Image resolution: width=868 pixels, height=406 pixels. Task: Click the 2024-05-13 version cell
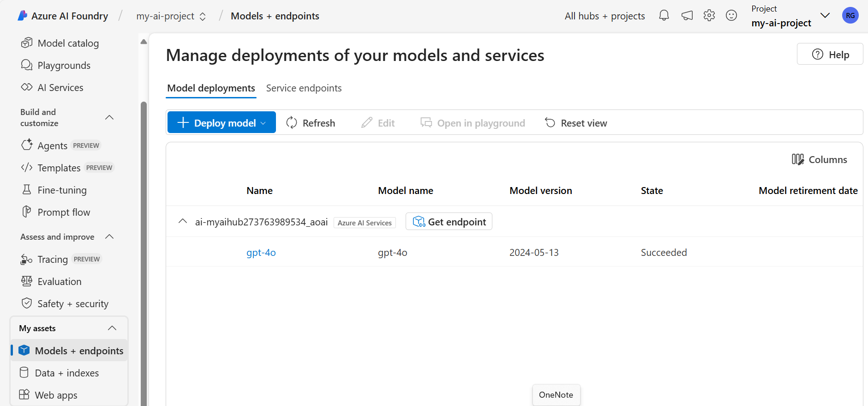click(534, 252)
